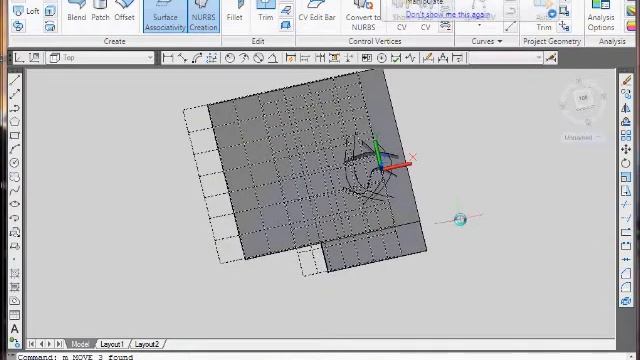The height and width of the screenshot is (360, 640).
Task: Click the Diameter dimension tool
Action: (x=258, y=58)
